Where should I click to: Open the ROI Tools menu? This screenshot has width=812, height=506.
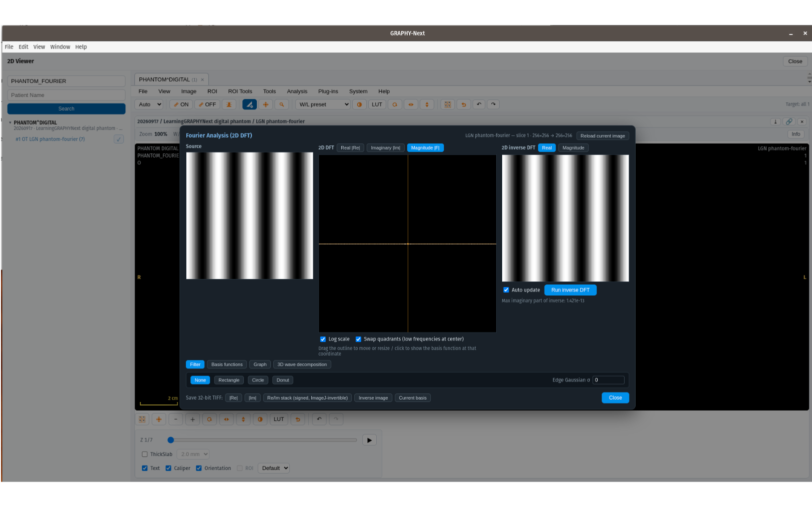pos(240,91)
